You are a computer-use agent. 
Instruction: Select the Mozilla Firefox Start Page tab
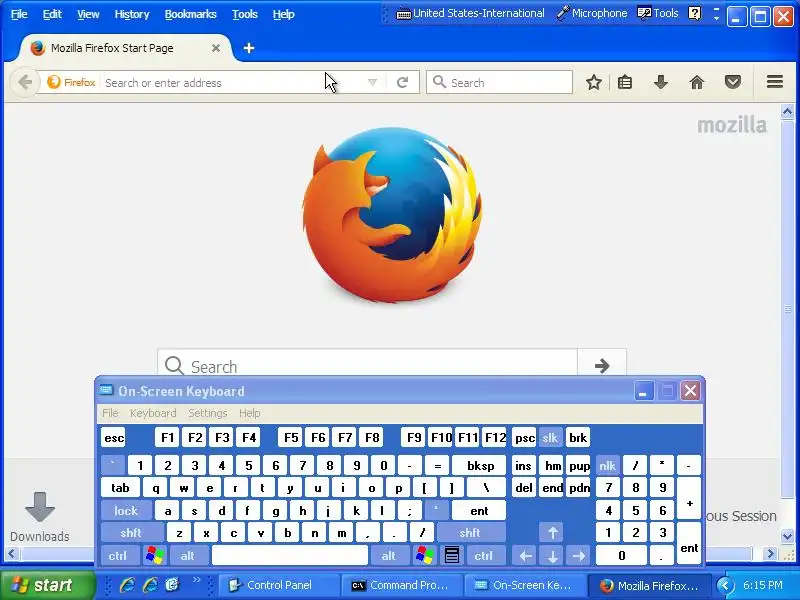[125, 48]
